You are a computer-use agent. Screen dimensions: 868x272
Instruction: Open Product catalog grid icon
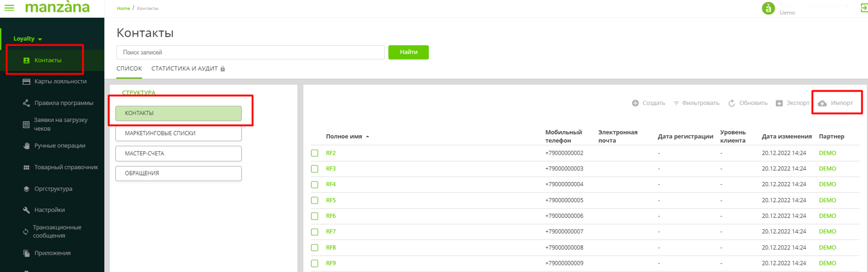point(26,167)
